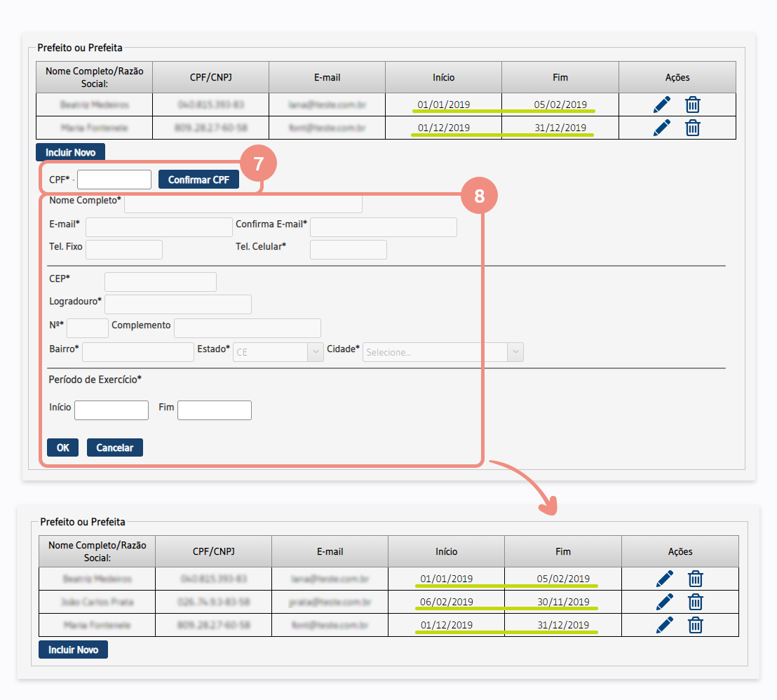
Task: Edit the 06/02/2019 to 30/11/2019 row
Action: click(x=664, y=602)
